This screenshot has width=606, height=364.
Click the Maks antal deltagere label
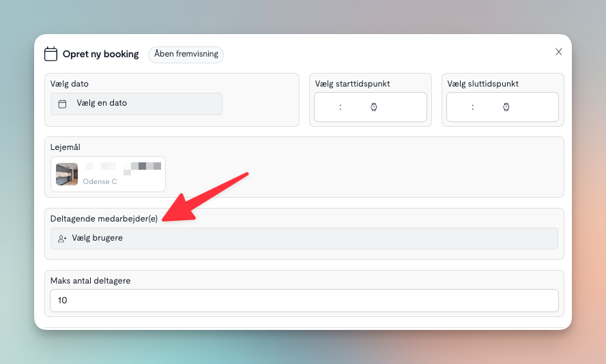point(91,281)
